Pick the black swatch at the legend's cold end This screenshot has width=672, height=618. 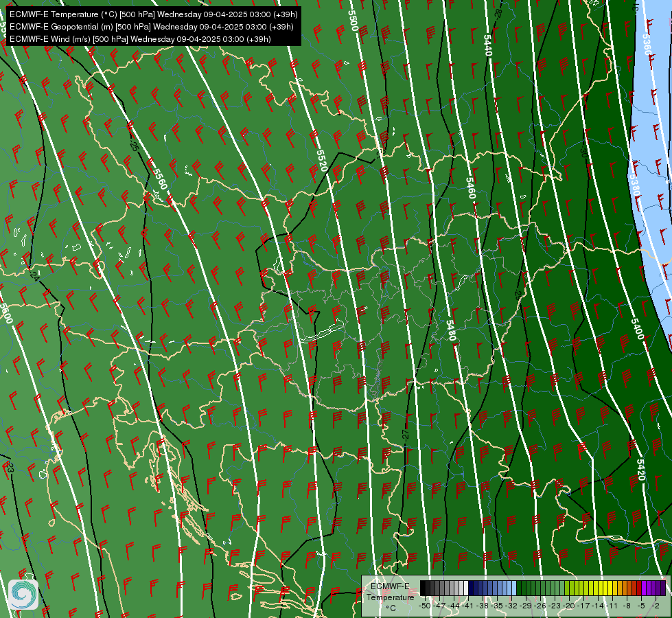point(423,588)
